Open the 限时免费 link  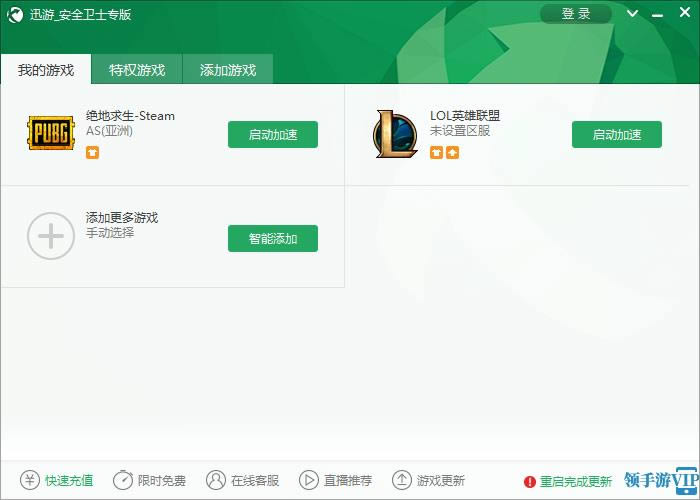[162, 481]
